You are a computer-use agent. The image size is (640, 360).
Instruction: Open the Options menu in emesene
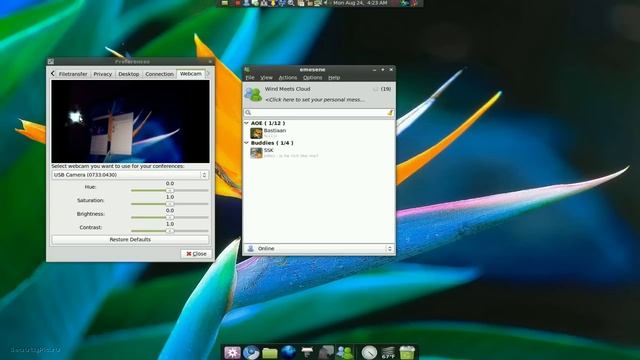313,78
